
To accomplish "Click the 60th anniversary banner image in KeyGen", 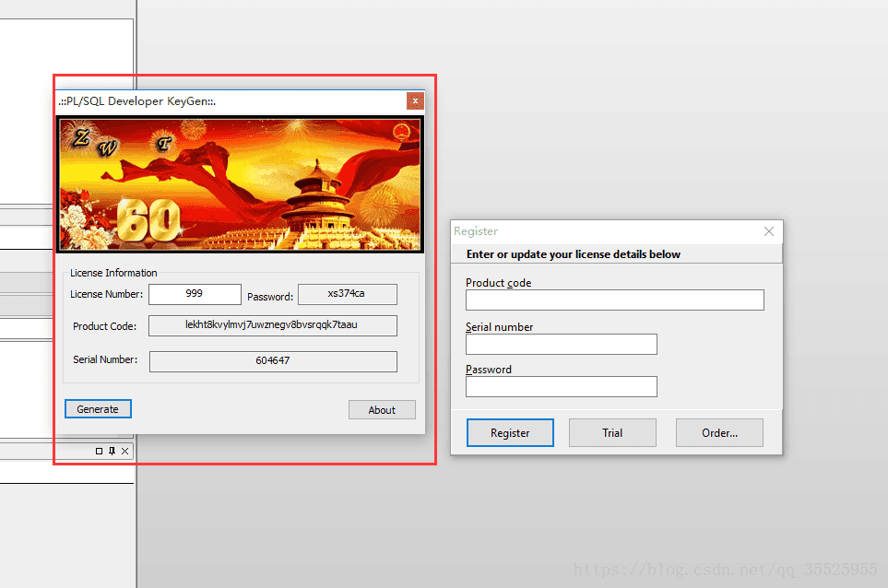I will pyautogui.click(x=240, y=184).
